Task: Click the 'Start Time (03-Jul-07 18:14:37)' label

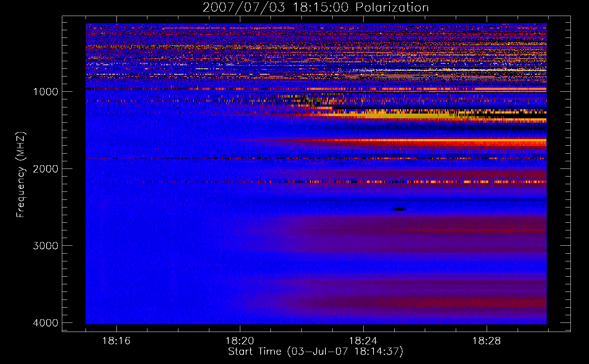Action: (x=316, y=352)
